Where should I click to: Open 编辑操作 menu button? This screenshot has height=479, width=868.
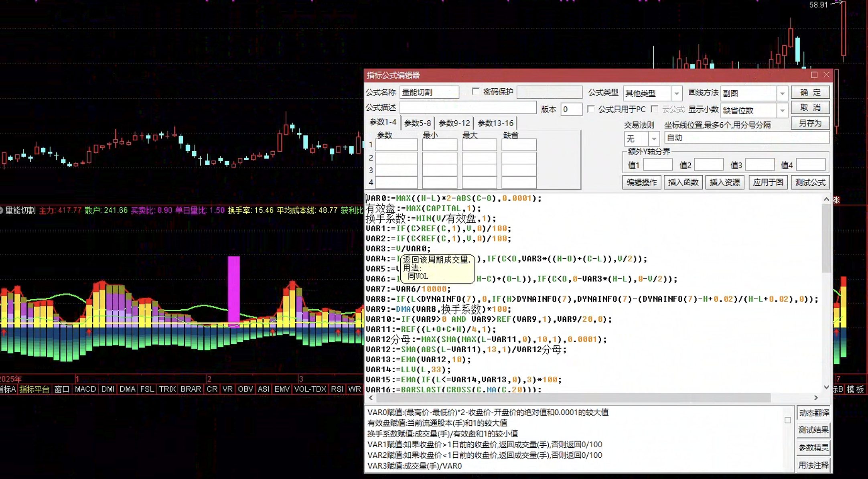click(x=642, y=182)
